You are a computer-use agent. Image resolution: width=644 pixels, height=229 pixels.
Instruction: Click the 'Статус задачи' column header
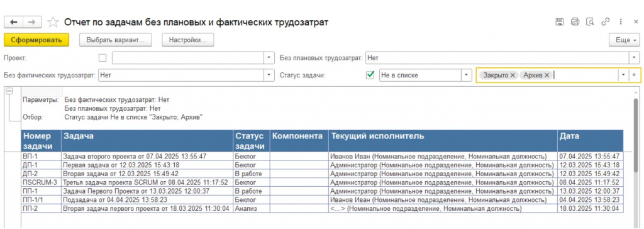click(252, 141)
